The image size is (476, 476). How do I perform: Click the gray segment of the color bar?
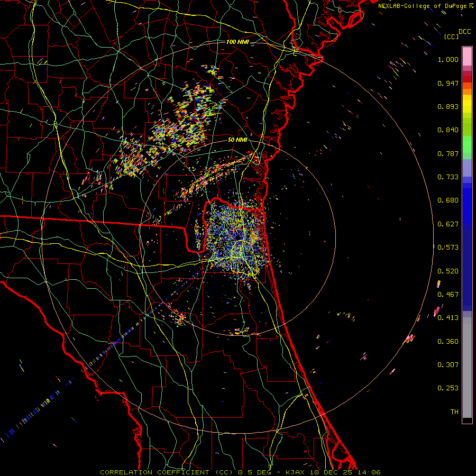click(467, 368)
